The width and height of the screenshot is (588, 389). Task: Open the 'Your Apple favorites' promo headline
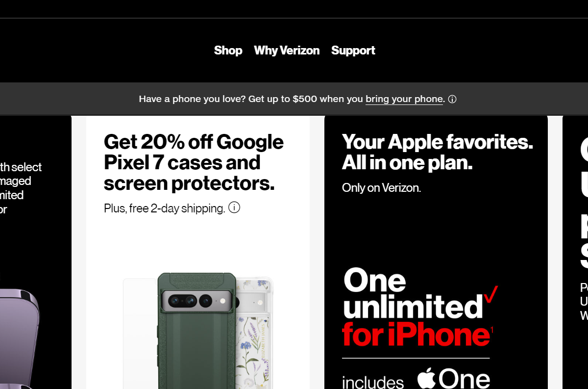tap(438, 152)
